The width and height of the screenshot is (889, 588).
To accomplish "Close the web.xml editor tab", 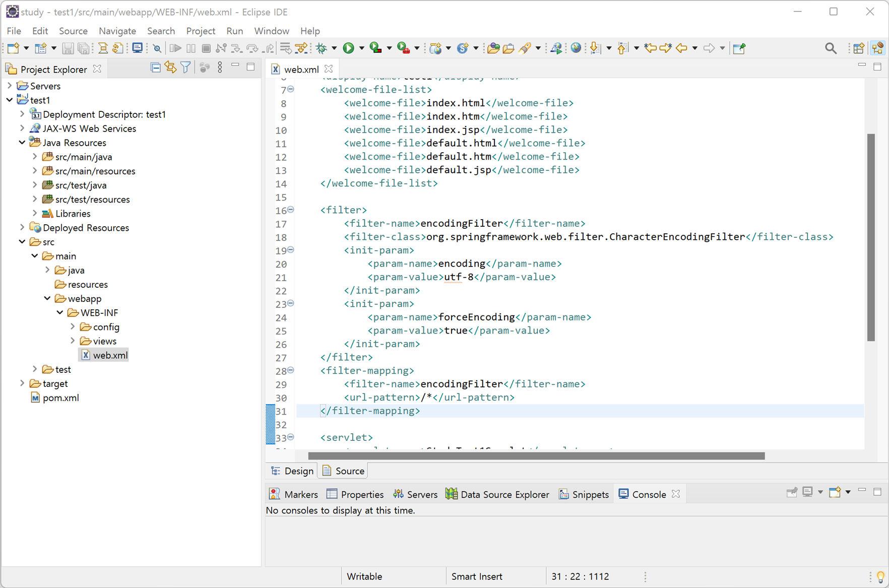I will [x=329, y=69].
